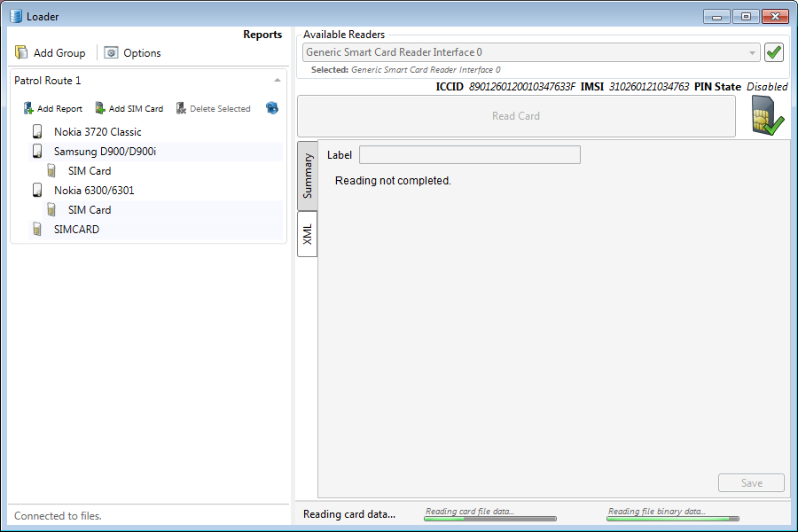This screenshot has width=798, height=532.
Task: Click Add Group text button
Action: (x=59, y=53)
